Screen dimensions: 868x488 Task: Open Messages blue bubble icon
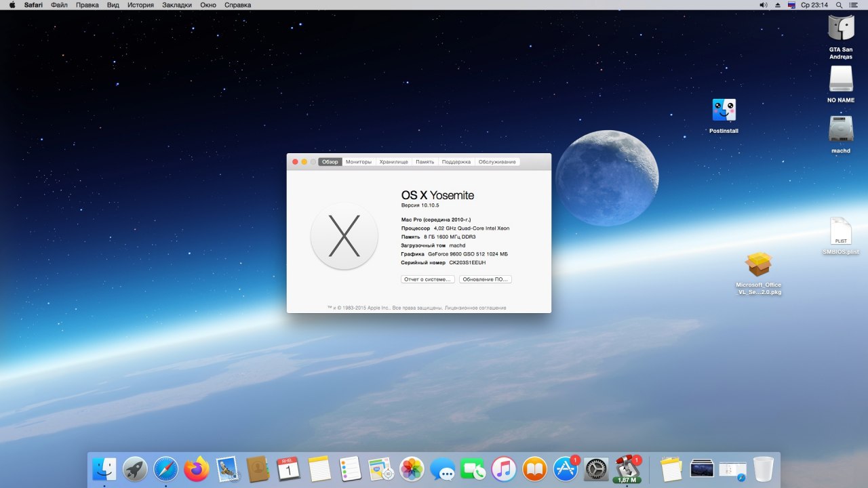coord(442,468)
